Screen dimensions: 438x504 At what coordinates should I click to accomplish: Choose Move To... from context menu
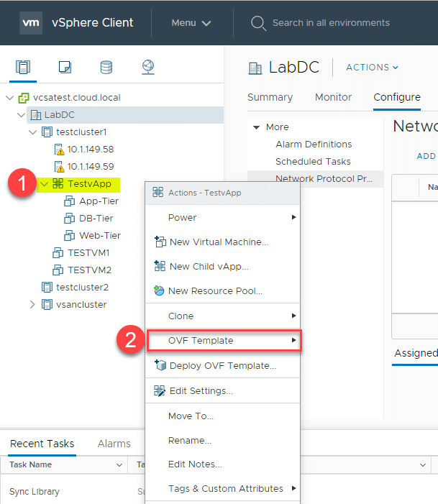point(222,416)
